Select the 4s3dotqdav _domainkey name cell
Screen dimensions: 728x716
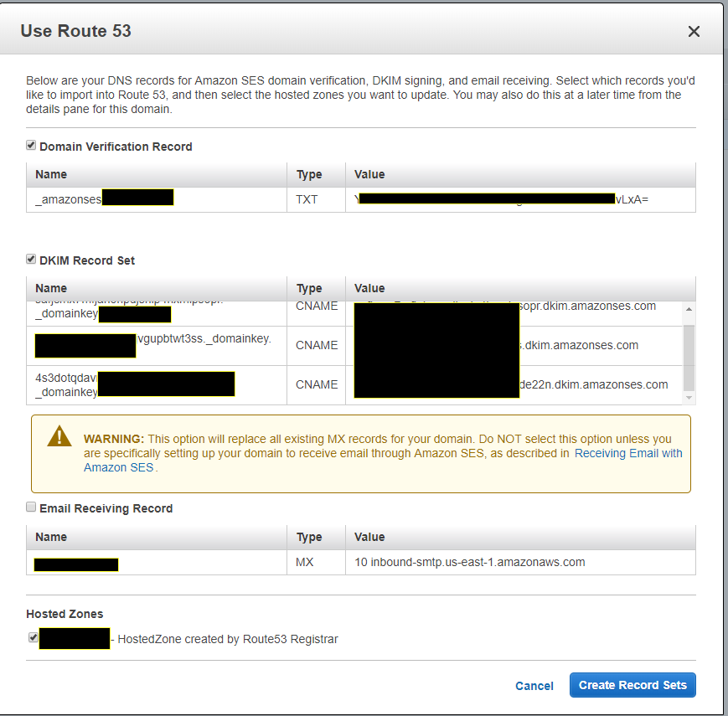point(157,384)
